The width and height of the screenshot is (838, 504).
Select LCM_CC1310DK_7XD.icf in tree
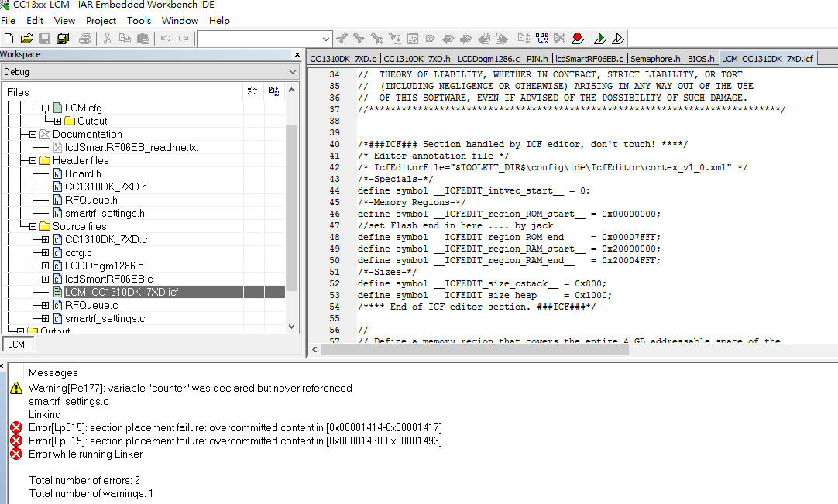click(122, 293)
